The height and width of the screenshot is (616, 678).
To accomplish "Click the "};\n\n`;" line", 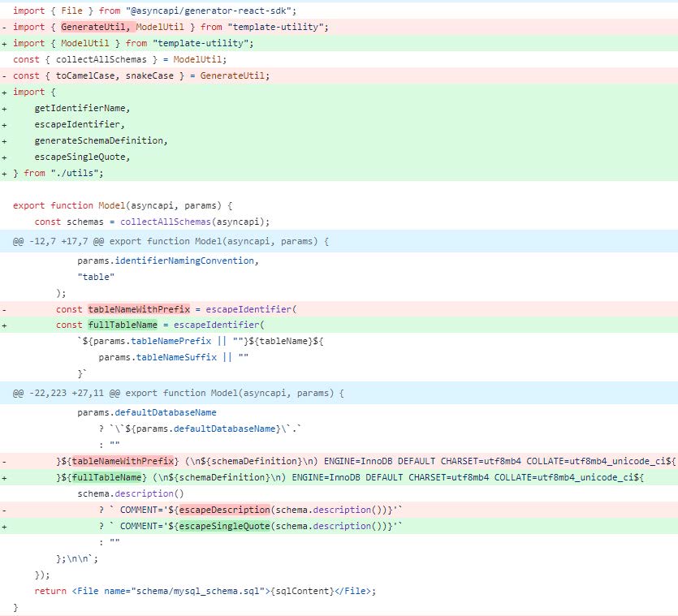I will (339, 558).
